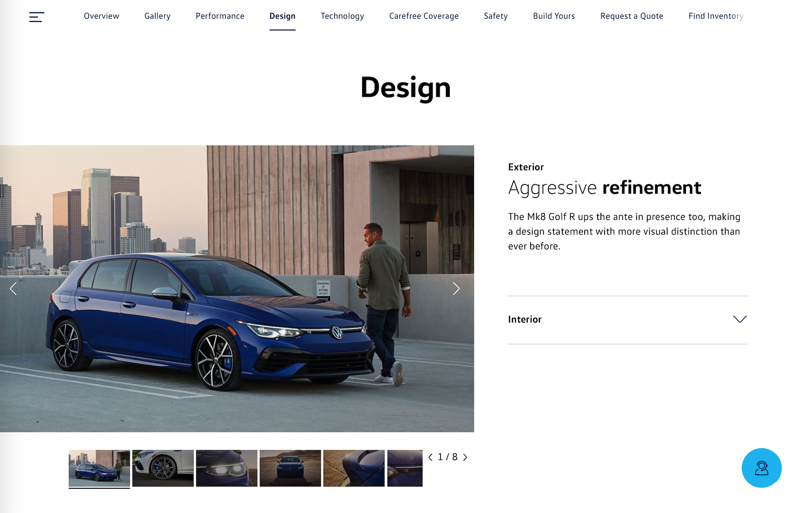Open the Interior accordion label
812x513 pixels.
click(525, 319)
